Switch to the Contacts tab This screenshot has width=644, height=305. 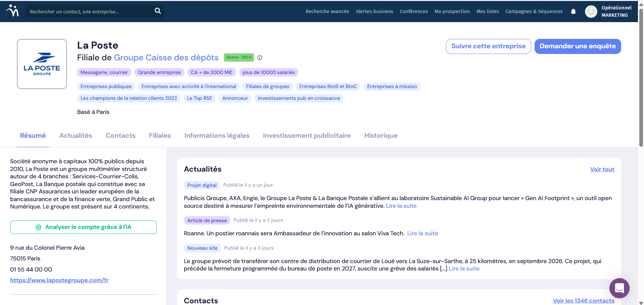[120, 135]
